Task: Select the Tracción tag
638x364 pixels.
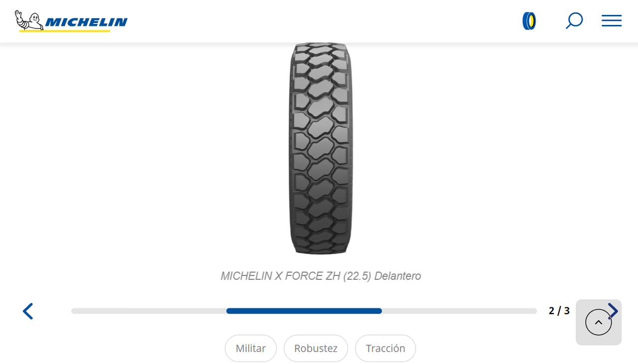Action: point(385,348)
